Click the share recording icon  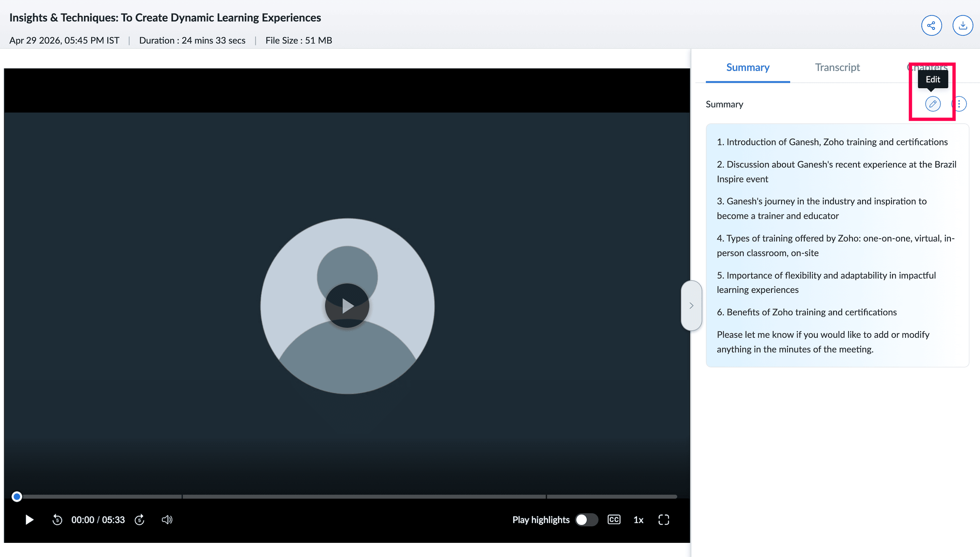point(931,26)
